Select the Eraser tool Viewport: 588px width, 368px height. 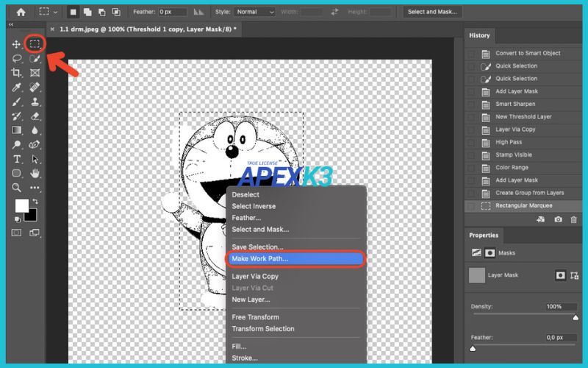(x=35, y=116)
